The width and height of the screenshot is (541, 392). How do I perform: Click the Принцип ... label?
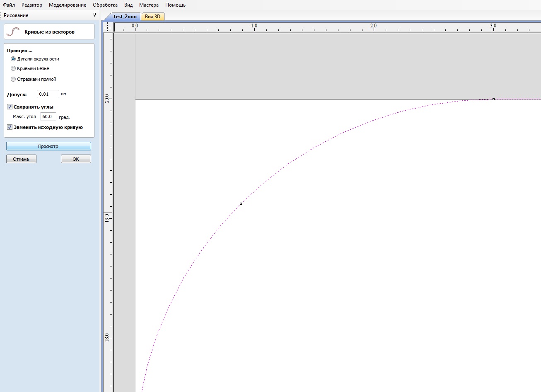pyautogui.click(x=19, y=51)
